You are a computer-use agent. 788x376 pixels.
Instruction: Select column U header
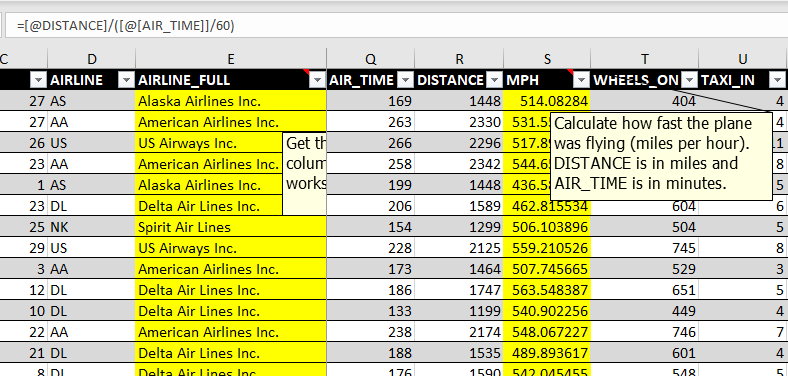743,59
